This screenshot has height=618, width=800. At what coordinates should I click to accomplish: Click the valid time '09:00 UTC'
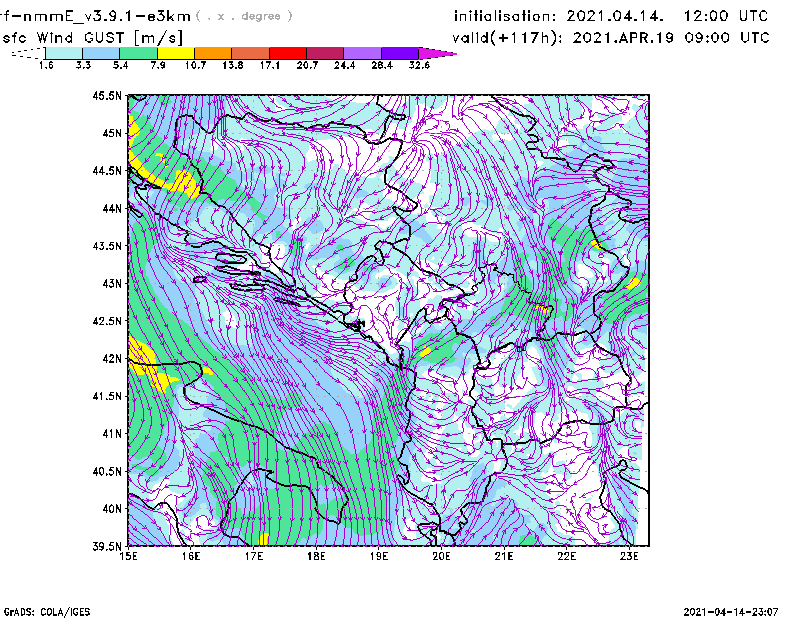pyautogui.click(x=727, y=38)
